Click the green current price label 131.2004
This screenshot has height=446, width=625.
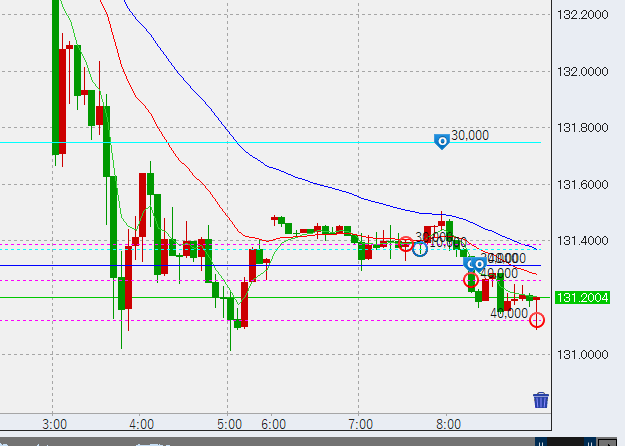tap(583, 298)
